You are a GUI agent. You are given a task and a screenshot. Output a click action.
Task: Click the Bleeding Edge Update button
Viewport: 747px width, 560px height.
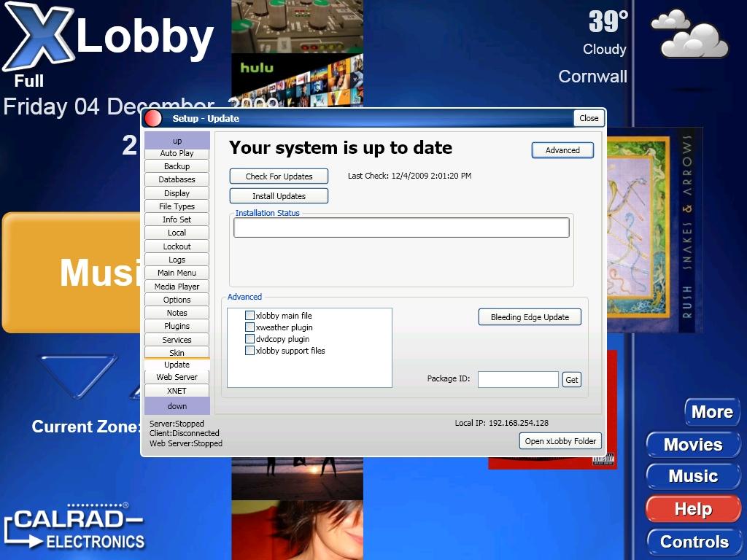(530, 317)
